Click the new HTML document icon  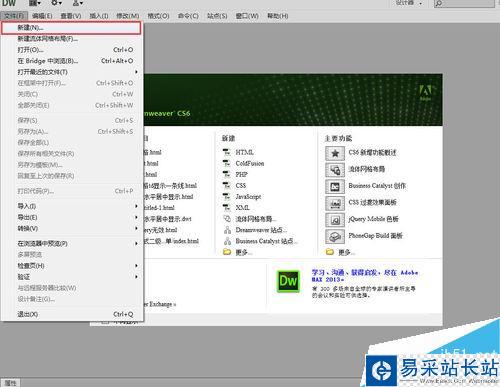tap(227, 152)
